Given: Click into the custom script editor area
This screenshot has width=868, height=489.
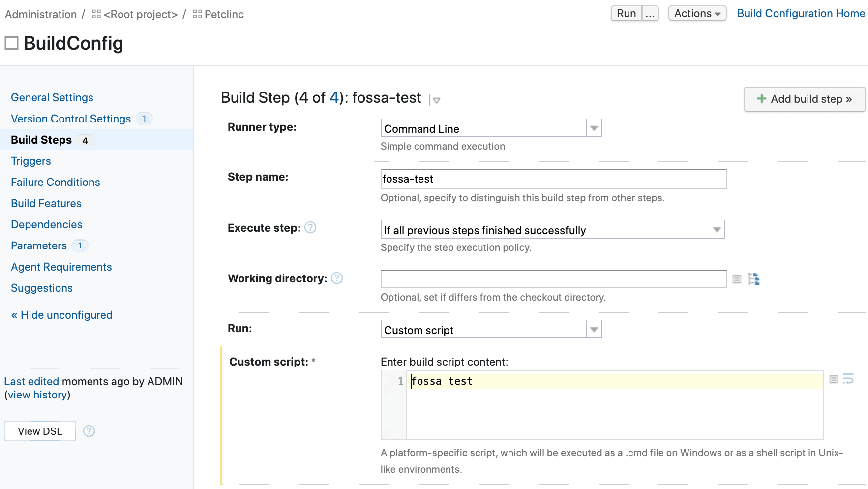Looking at the screenshot, I should tap(615, 405).
